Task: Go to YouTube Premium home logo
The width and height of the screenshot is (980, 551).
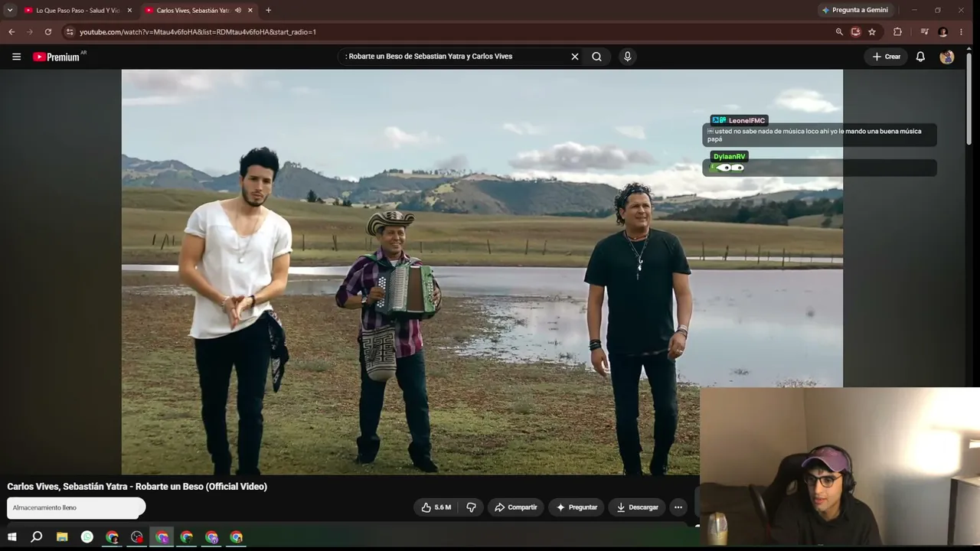Action: click(56, 57)
